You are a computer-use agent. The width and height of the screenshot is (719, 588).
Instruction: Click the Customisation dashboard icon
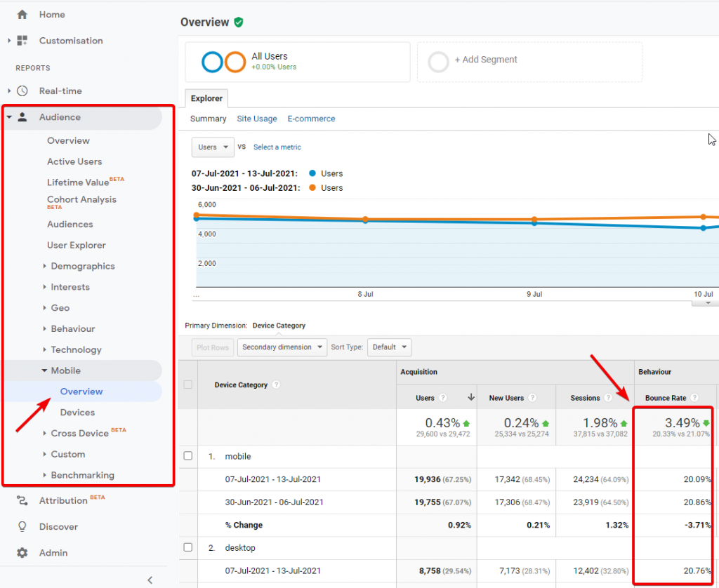[x=22, y=41]
